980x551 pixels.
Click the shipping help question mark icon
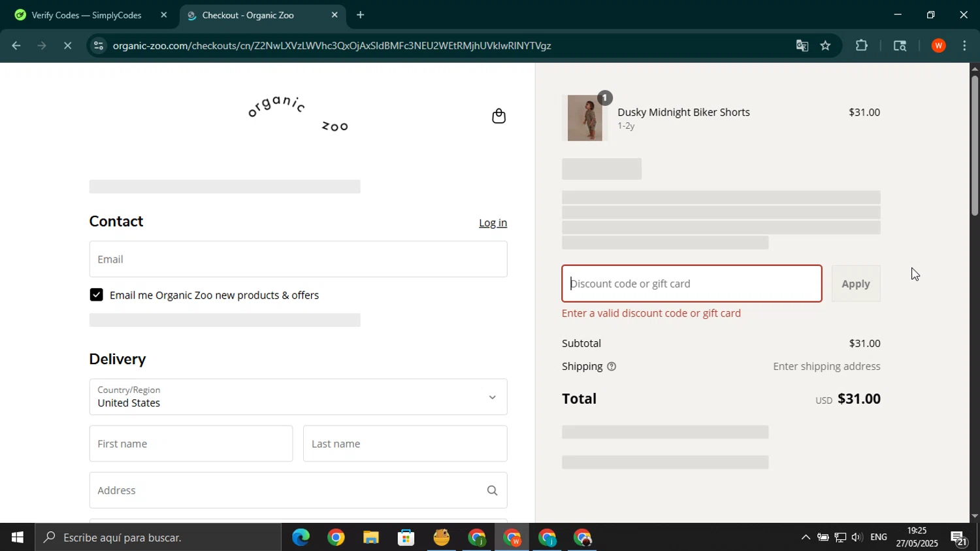[x=612, y=367]
